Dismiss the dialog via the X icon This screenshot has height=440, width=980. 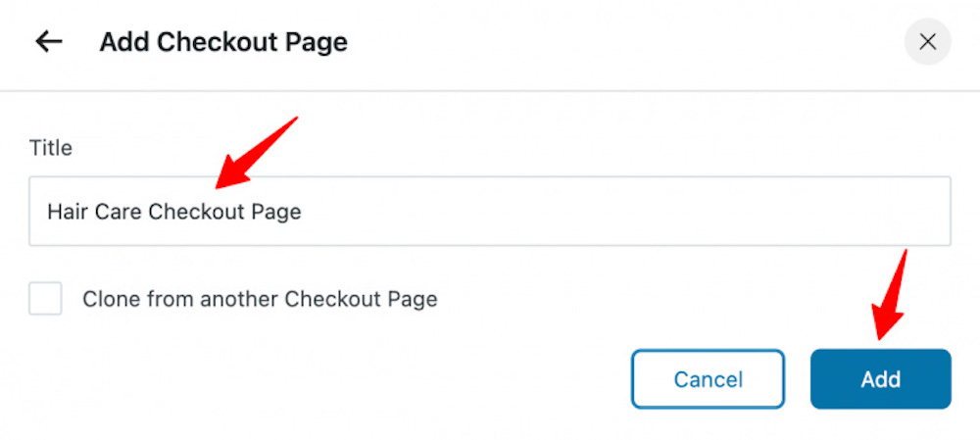927,42
